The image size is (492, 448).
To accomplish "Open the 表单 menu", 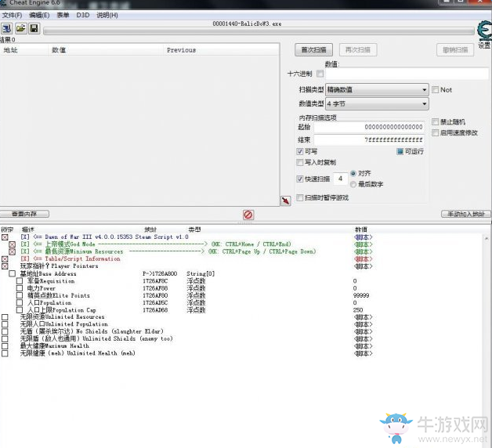I will click(63, 15).
